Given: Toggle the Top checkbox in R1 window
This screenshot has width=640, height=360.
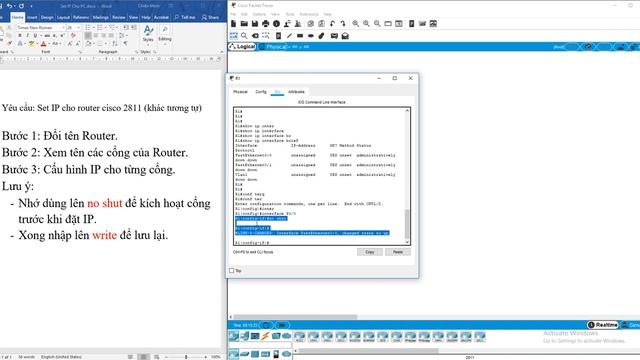Looking at the screenshot, I should tap(232, 271).
